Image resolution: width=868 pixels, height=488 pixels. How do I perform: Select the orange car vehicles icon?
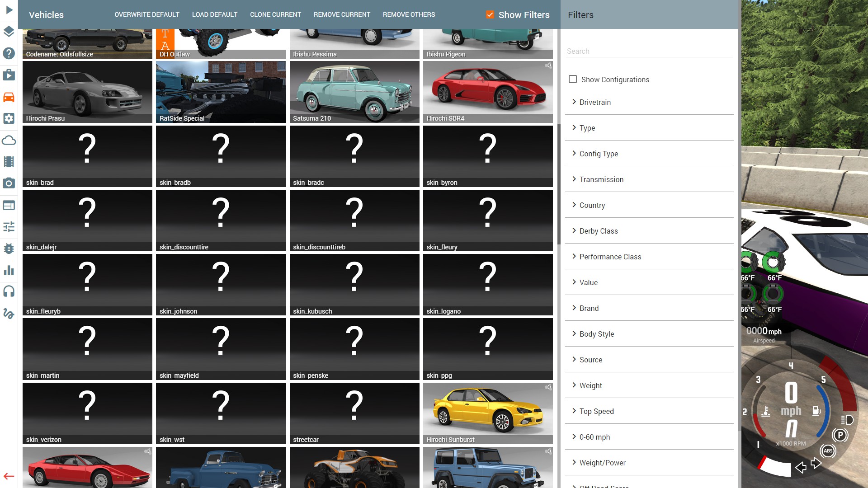click(x=9, y=97)
